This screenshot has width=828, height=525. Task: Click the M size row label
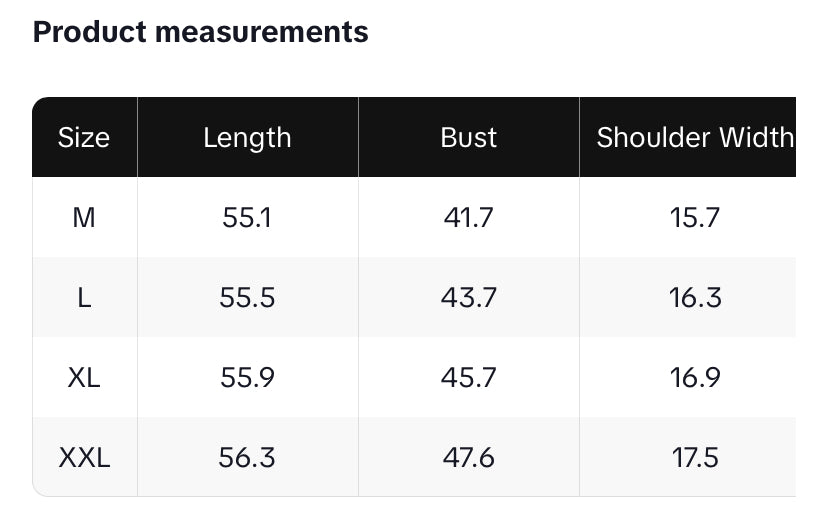pos(84,217)
